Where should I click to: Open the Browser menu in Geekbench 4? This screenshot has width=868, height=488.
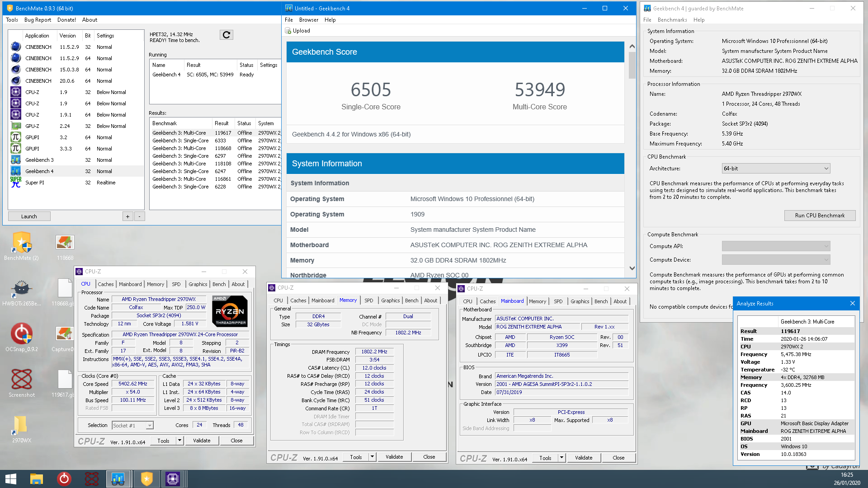pyautogui.click(x=309, y=20)
